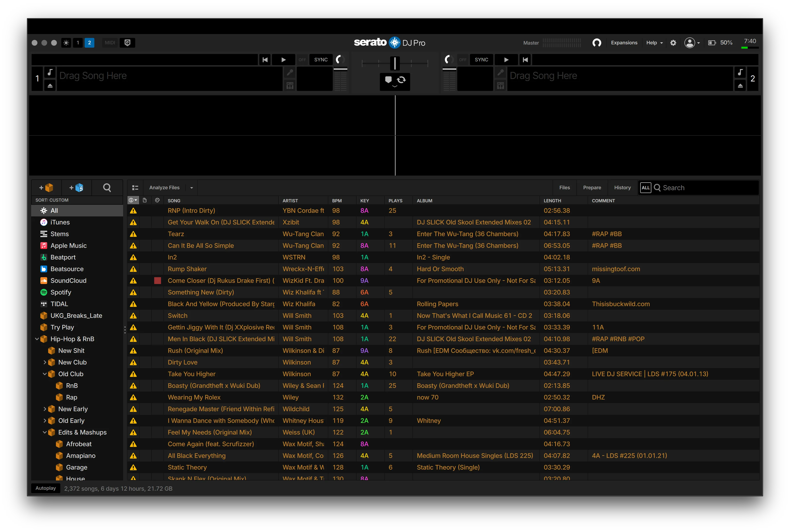Expand the New Club crate
The height and width of the screenshot is (532, 790).
click(x=45, y=362)
